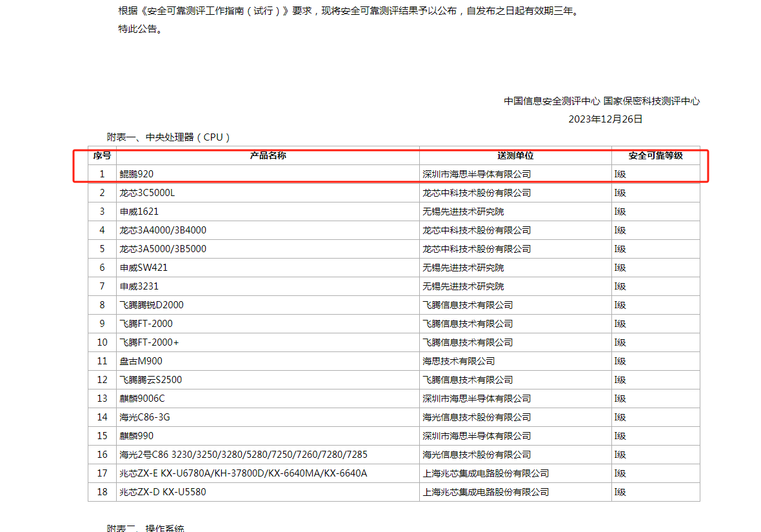
Task: Select the product name "麒麟9006C"
Action: click(142, 399)
